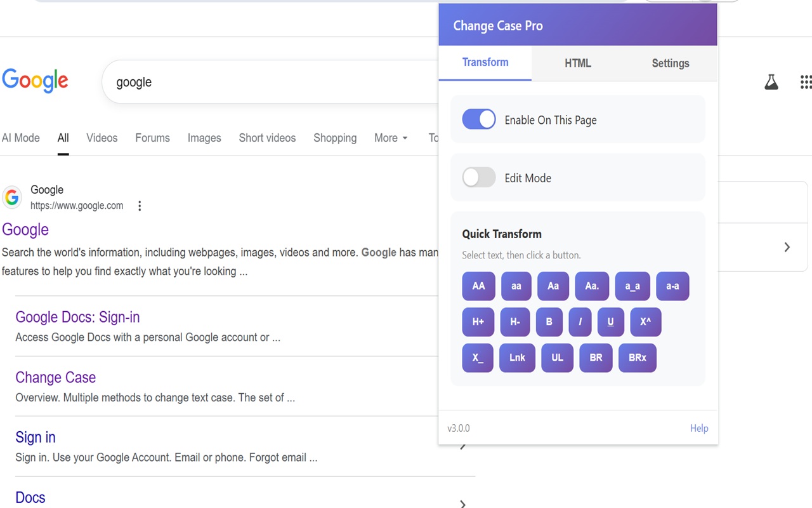Select the Videos search tab
812x508 pixels.
pyautogui.click(x=102, y=138)
